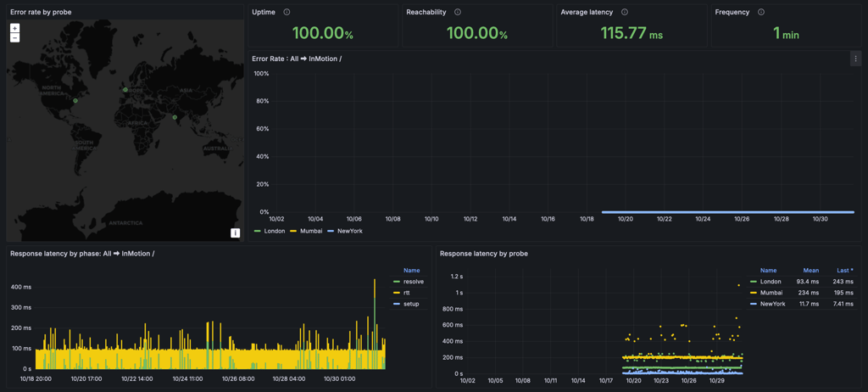Screen dimensions: 868x392
Task: Open Response latency by probe panel title
Action: coord(484,254)
